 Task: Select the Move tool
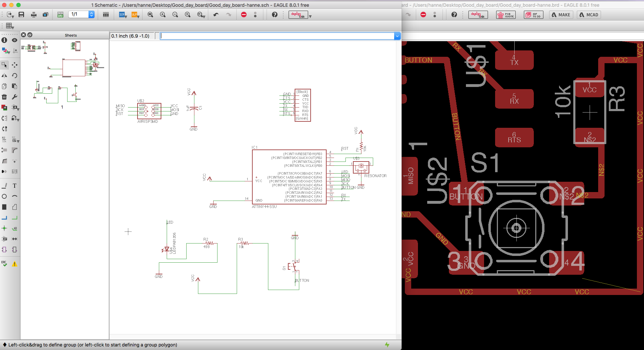[15, 65]
